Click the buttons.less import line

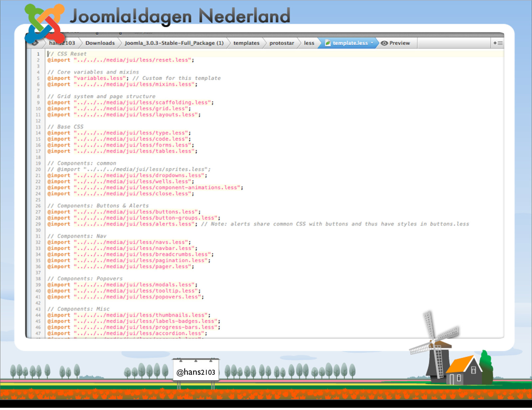tap(124, 212)
